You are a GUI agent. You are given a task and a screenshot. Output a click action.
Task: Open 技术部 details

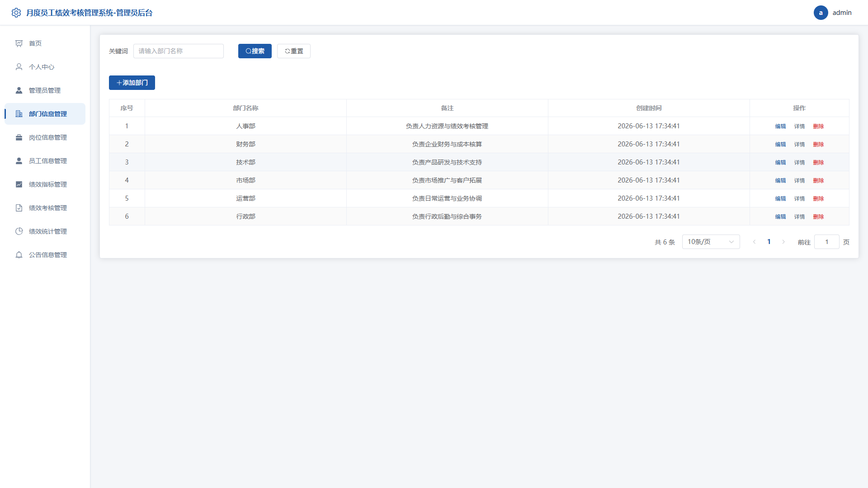pyautogui.click(x=799, y=163)
